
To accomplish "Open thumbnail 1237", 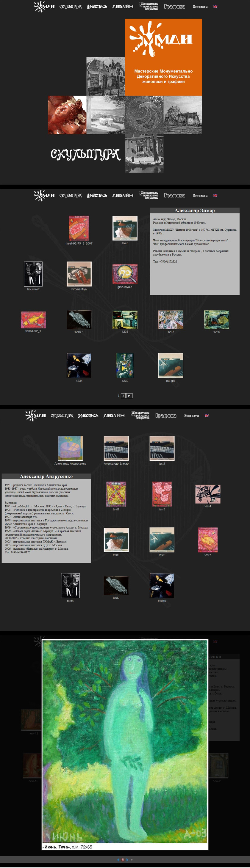I will [x=171, y=320].
